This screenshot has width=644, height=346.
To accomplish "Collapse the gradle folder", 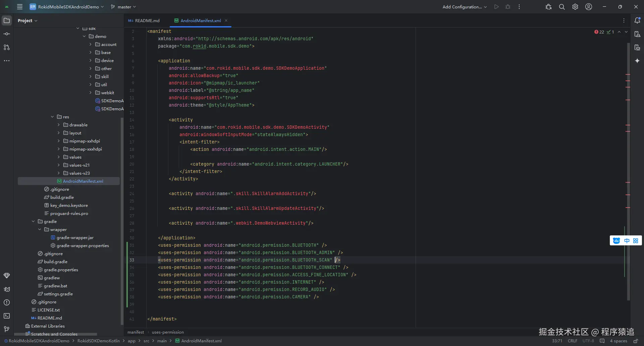I will (x=33, y=222).
